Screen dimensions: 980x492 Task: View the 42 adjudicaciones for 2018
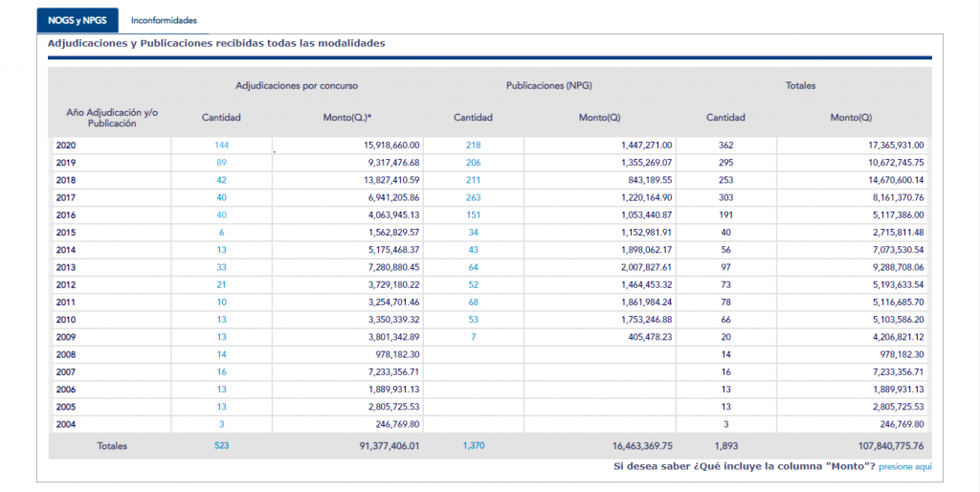coord(221,180)
